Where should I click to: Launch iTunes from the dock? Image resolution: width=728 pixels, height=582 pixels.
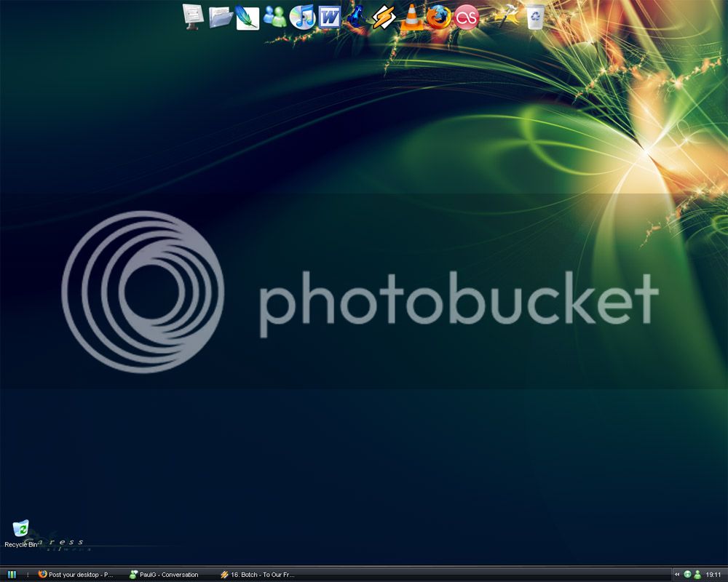[302, 17]
